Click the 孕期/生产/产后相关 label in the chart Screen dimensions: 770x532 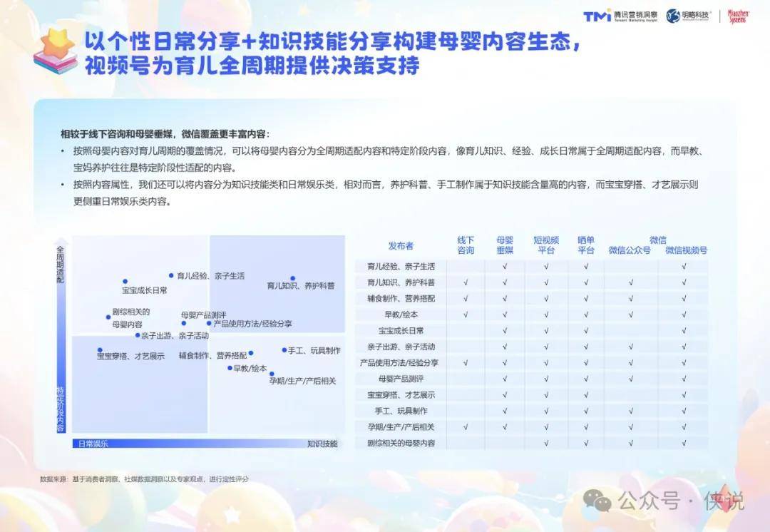(x=302, y=381)
